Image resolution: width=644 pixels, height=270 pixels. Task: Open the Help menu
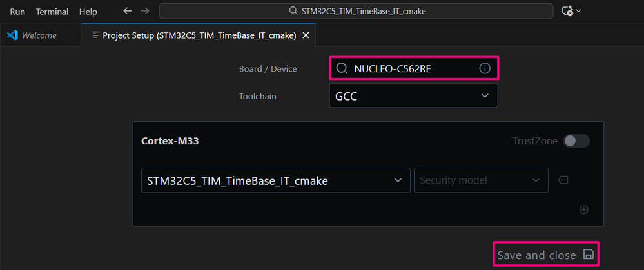coord(88,12)
